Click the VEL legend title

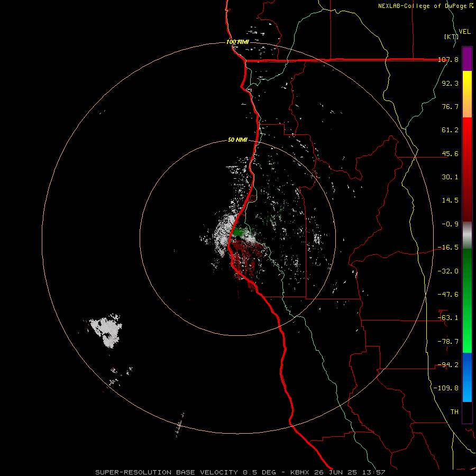point(464,32)
